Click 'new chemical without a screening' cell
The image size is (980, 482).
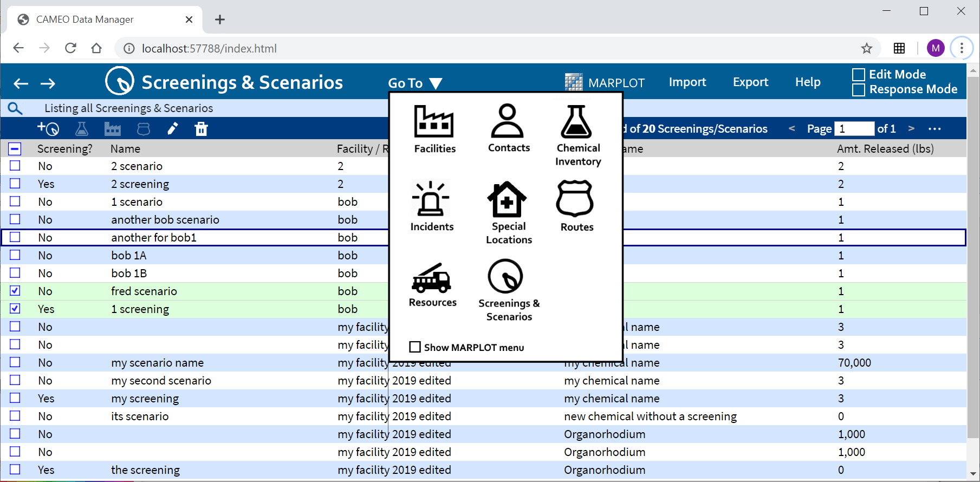(650, 416)
